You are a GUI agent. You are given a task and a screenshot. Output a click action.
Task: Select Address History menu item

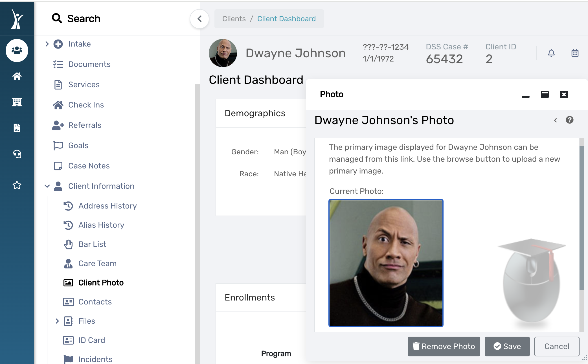[x=107, y=206]
